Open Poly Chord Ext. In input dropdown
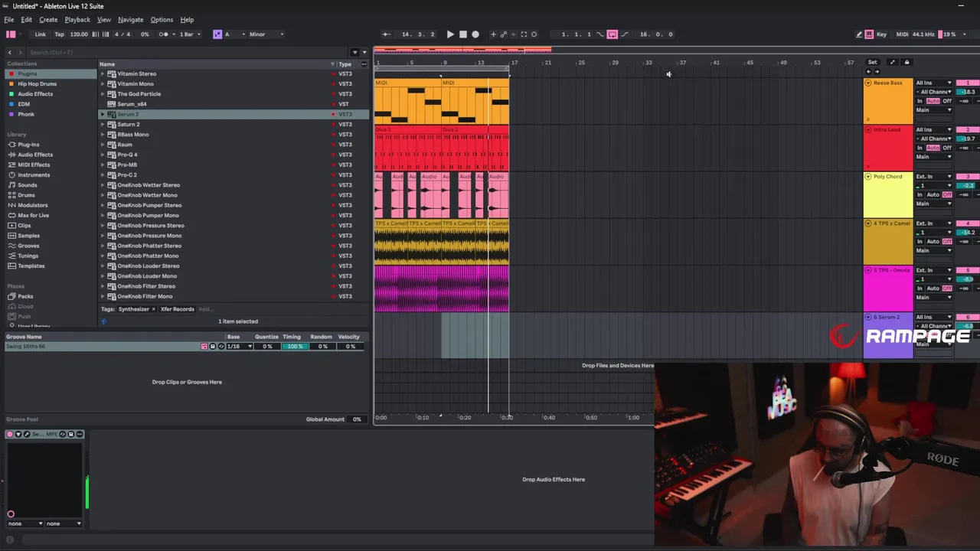Viewport: 980px width, 551px height. [934, 177]
